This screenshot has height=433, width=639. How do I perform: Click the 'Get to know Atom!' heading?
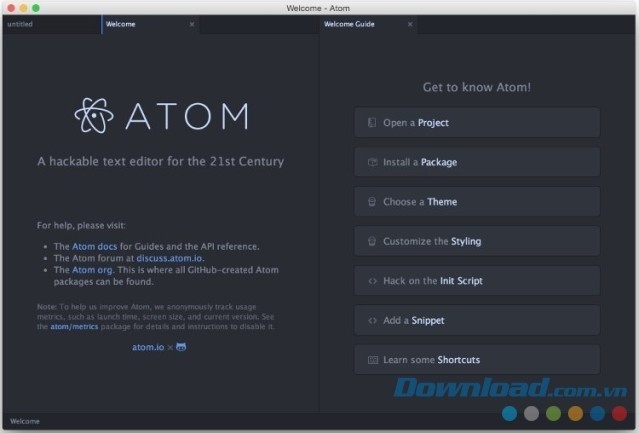pyautogui.click(x=477, y=87)
